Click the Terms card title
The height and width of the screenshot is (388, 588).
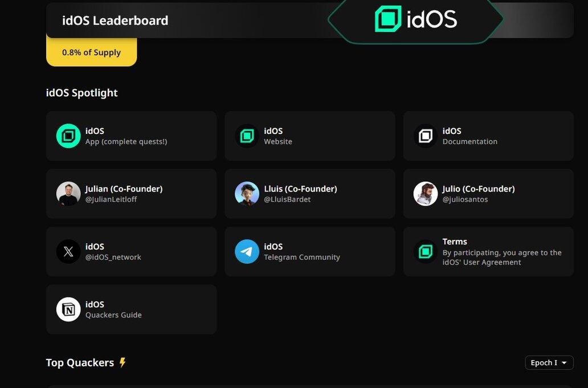coord(455,242)
